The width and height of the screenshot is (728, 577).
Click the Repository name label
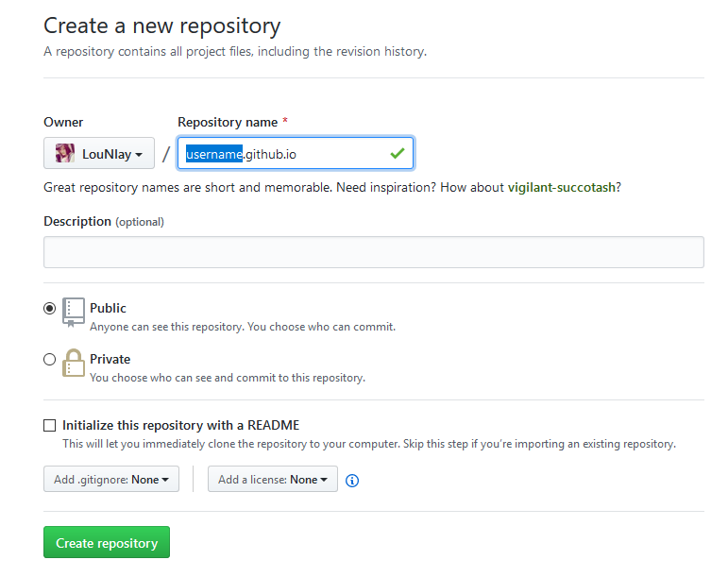228,122
